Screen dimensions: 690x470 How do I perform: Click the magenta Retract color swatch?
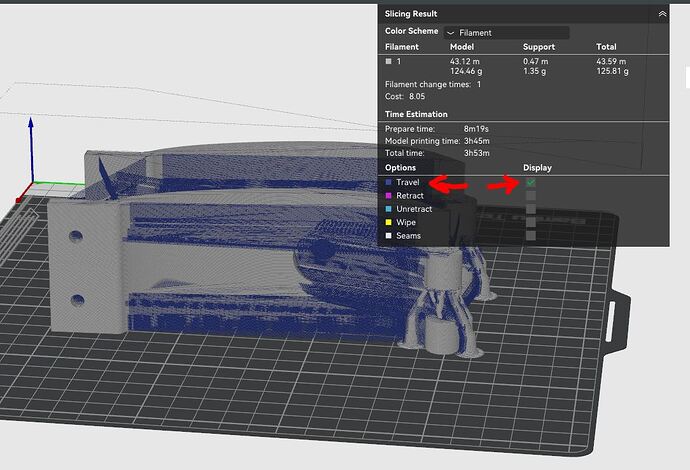tap(389, 195)
